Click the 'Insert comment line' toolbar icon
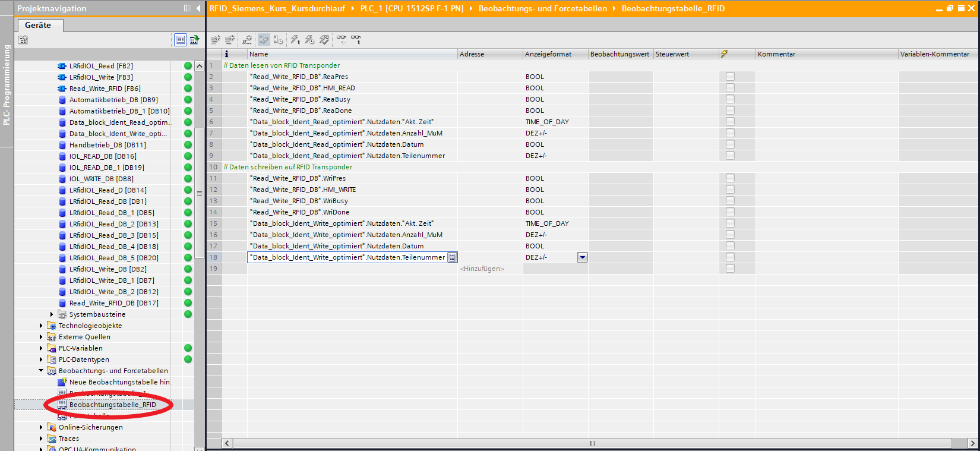The image size is (980, 451). pyautogui.click(x=247, y=39)
